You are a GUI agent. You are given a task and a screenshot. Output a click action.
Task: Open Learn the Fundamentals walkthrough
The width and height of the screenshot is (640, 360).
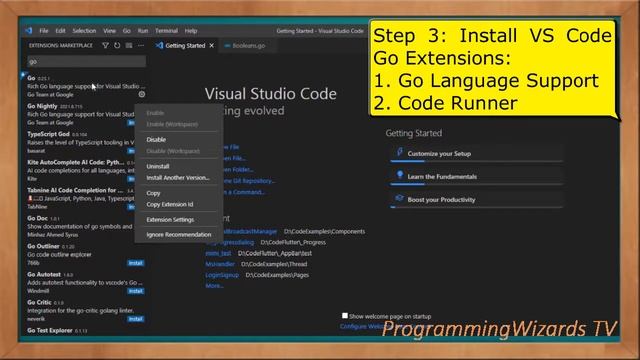point(476,176)
